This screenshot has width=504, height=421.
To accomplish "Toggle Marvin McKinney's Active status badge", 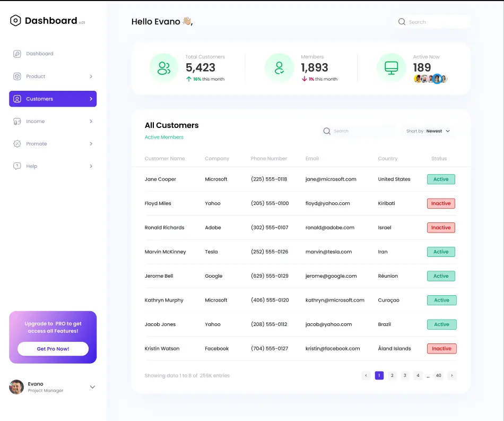I will [441, 252].
